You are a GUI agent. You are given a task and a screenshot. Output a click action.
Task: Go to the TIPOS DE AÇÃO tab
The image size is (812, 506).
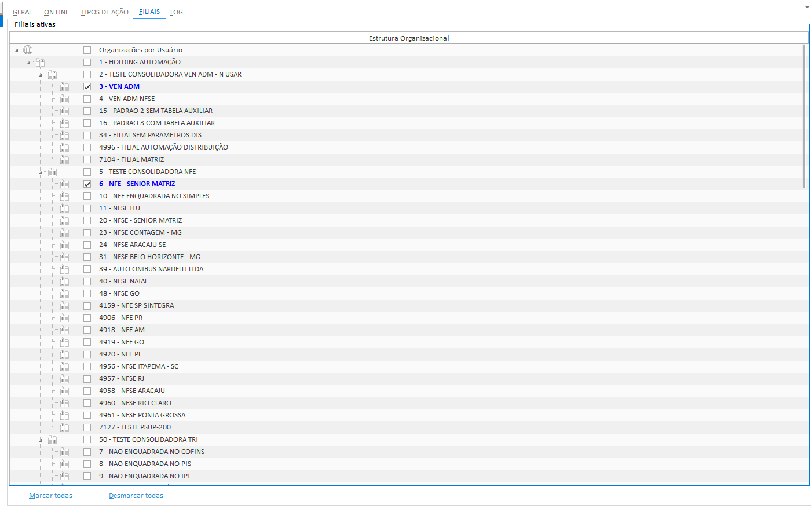[104, 12]
